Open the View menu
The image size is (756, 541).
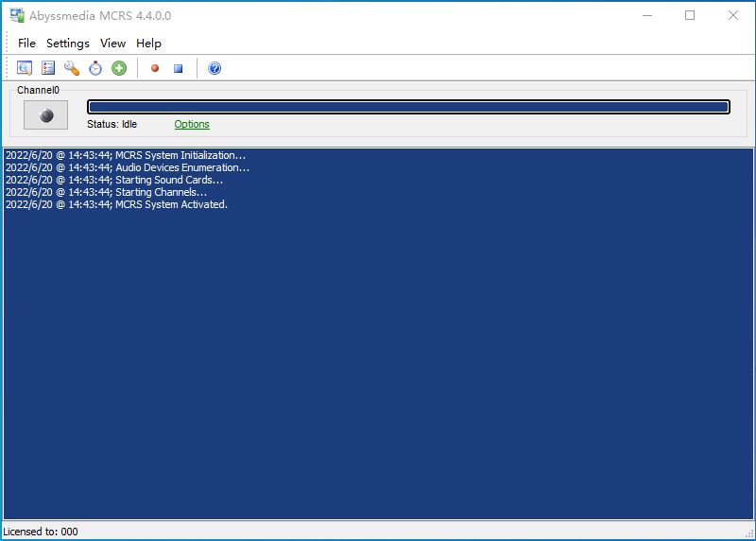(x=112, y=44)
